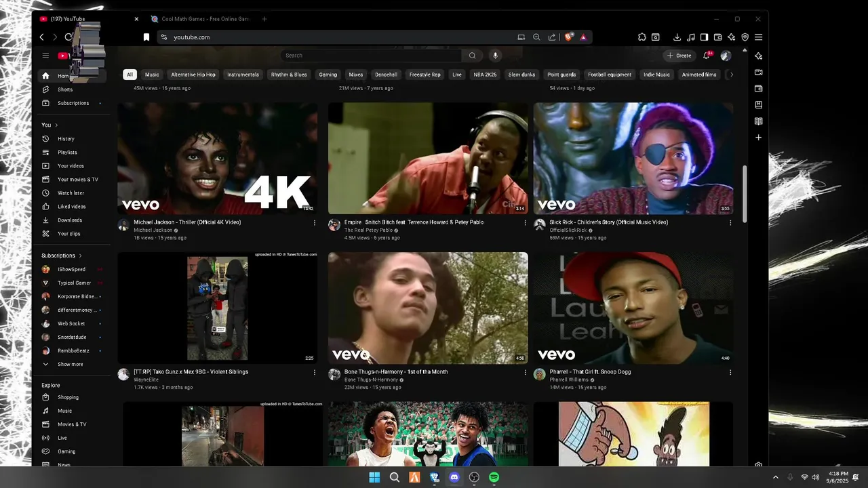868x488 pixels.
Task: Open History in the sidebar
Action: click(66, 139)
